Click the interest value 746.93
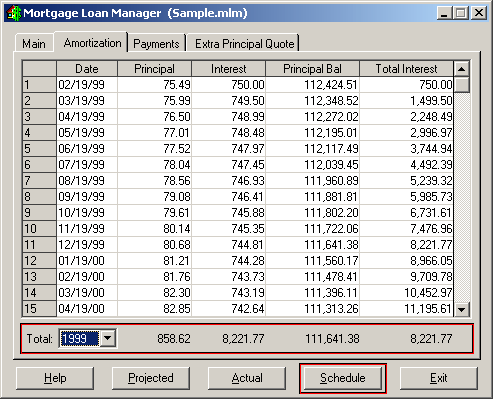The width and height of the screenshot is (493, 399). coord(228,181)
